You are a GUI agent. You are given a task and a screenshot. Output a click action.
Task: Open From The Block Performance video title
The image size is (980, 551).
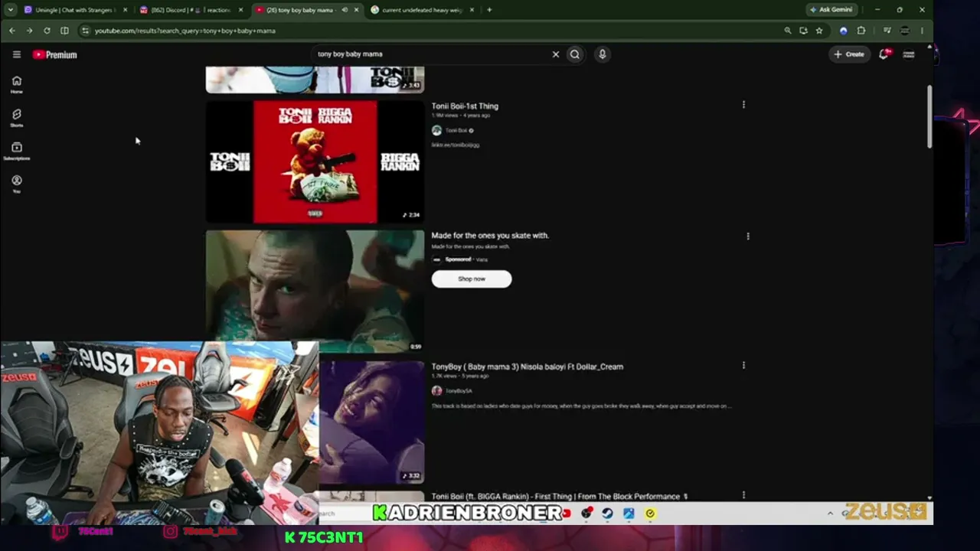click(560, 497)
